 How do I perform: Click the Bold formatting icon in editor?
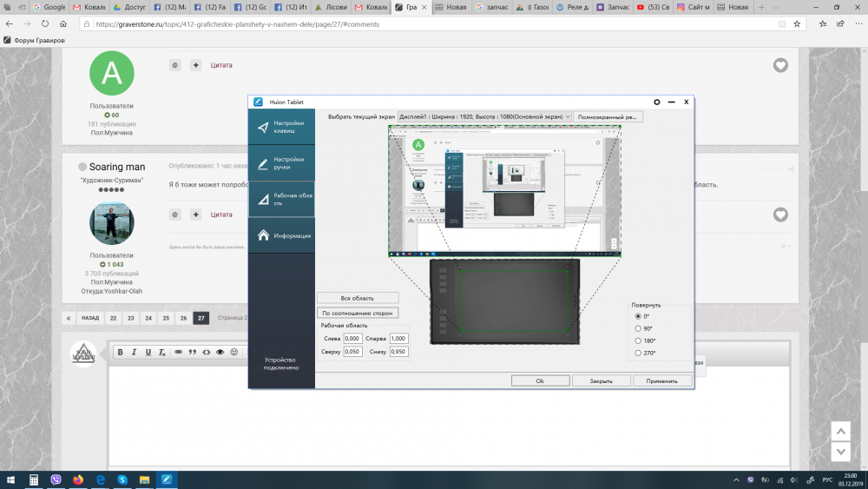(x=121, y=352)
